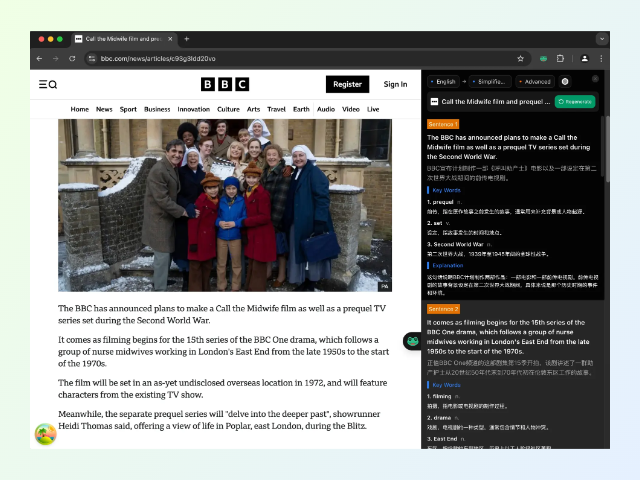The height and width of the screenshot is (480, 640).
Task: Click the key word 'drama'
Action: pyautogui.click(x=442, y=418)
